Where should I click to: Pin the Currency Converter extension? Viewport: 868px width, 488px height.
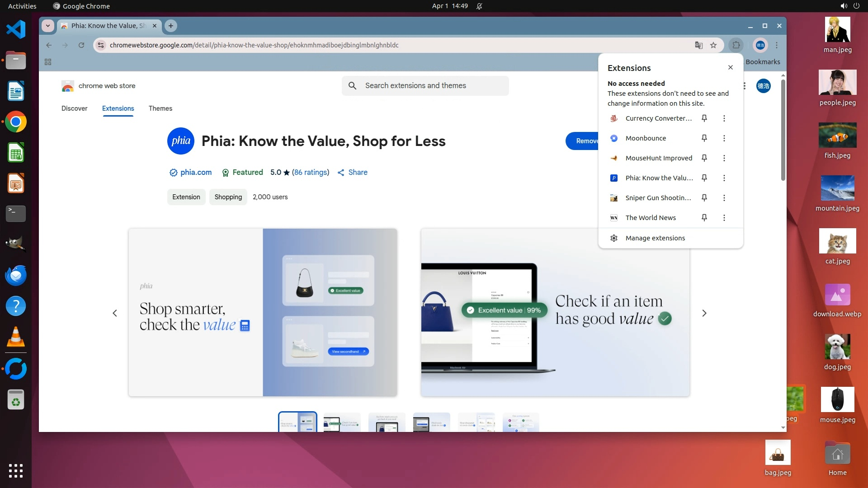coord(704,118)
